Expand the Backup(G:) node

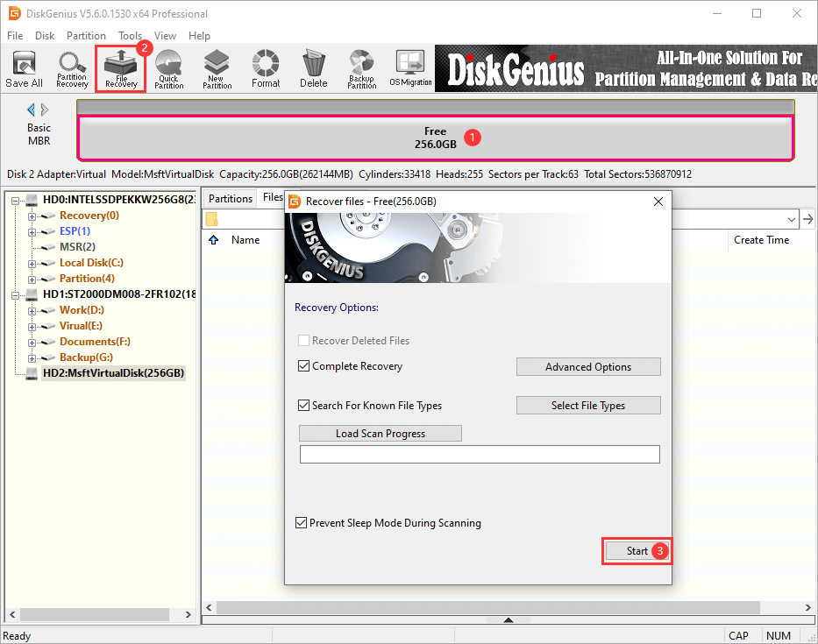[x=32, y=358]
